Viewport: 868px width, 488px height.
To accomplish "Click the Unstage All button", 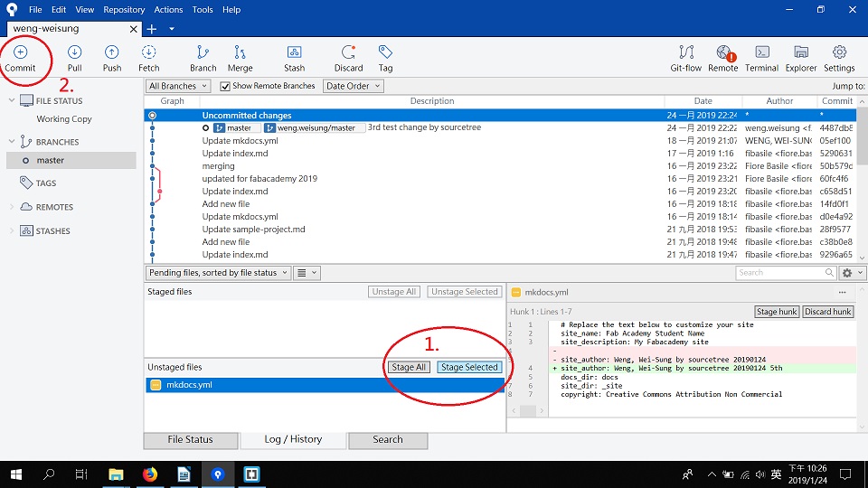I will [x=394, y=292].
